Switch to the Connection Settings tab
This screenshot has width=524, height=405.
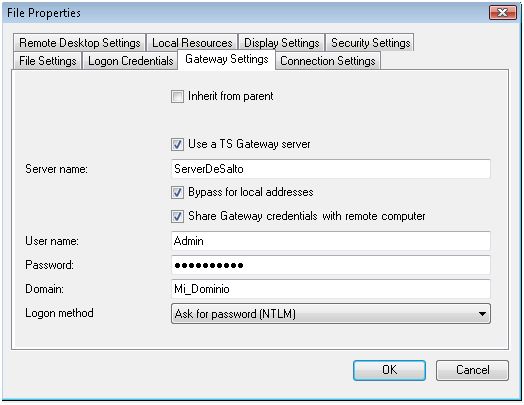tap(328, 61)
